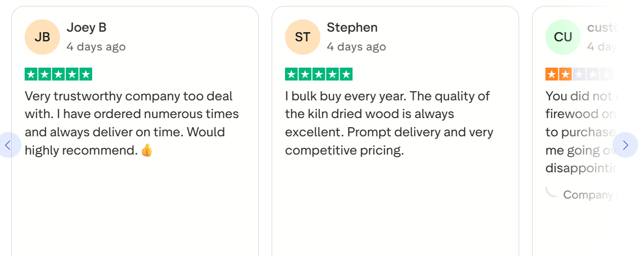The width and height of the screenshot is (644, 256).
Task: Click the next reviews arrow button
Action: pos(625,145)
